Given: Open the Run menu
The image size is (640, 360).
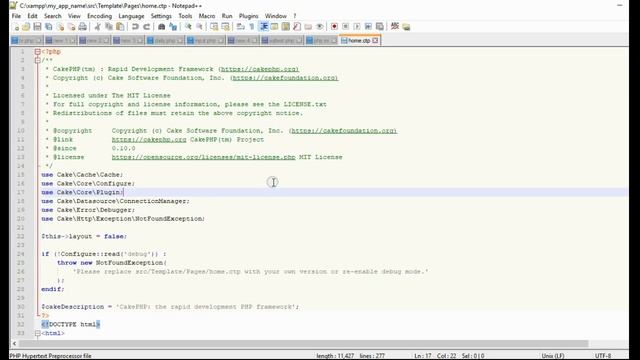Looking at the screenshot, I should point(227,16).
